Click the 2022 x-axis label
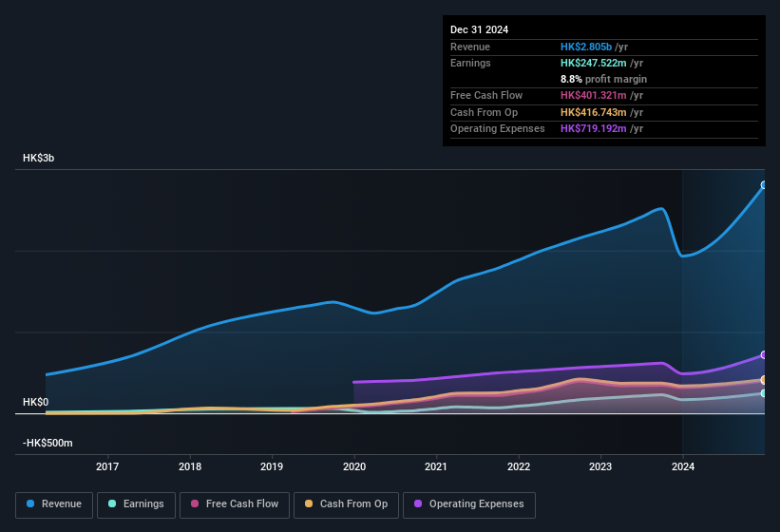Viewport: 780px width, 532px height. (x=519, y=466)
